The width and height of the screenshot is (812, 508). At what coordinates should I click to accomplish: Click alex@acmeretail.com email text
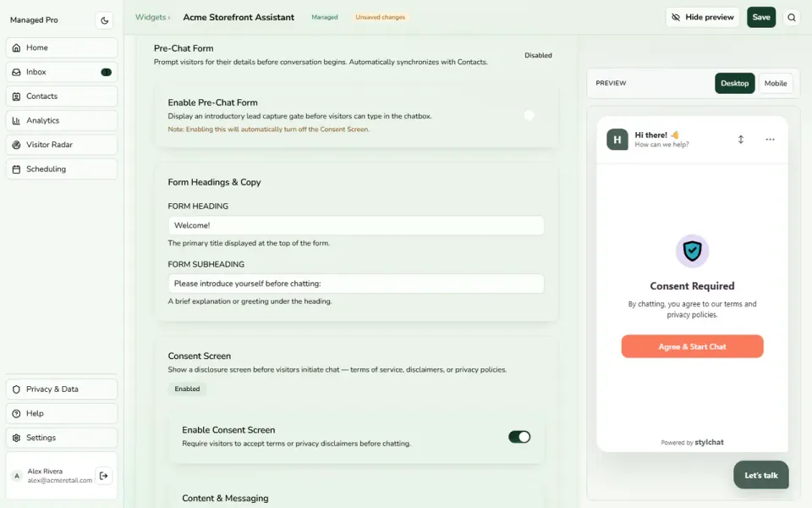coord(59,481)
